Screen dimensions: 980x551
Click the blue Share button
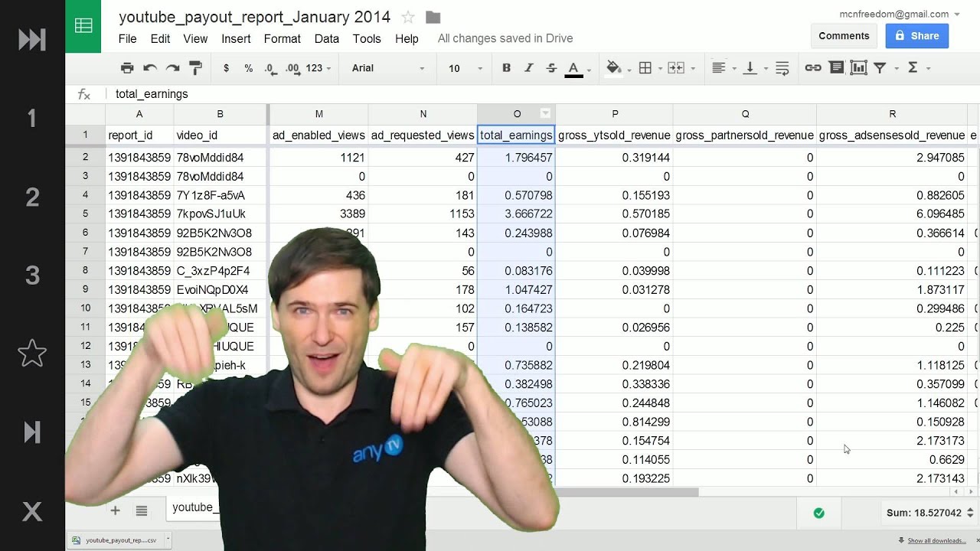[917, 36]
